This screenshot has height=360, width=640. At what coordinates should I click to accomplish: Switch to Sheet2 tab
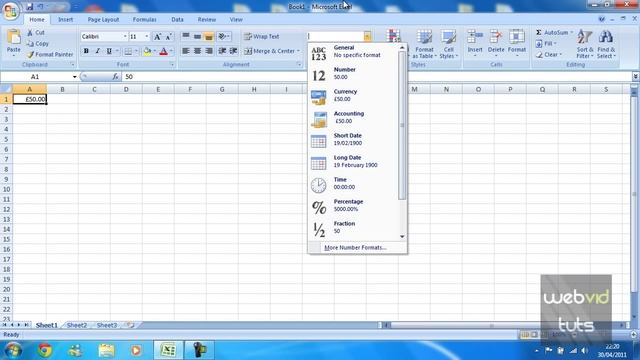(x=77, y=325)
